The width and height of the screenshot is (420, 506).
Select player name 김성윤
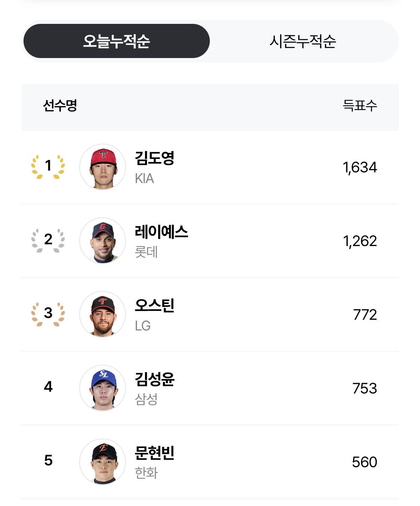coord(154,379)
